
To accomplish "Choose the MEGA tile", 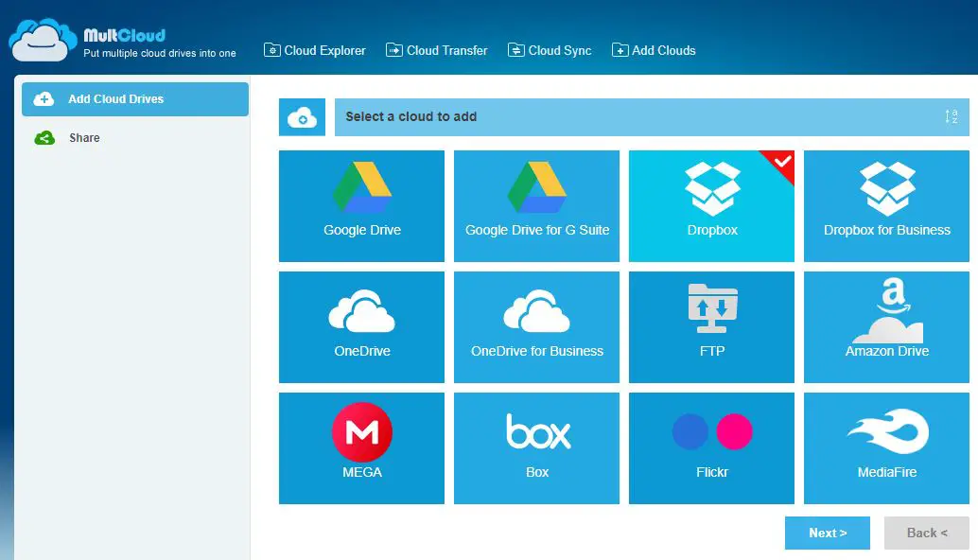I will coord(361,447).
